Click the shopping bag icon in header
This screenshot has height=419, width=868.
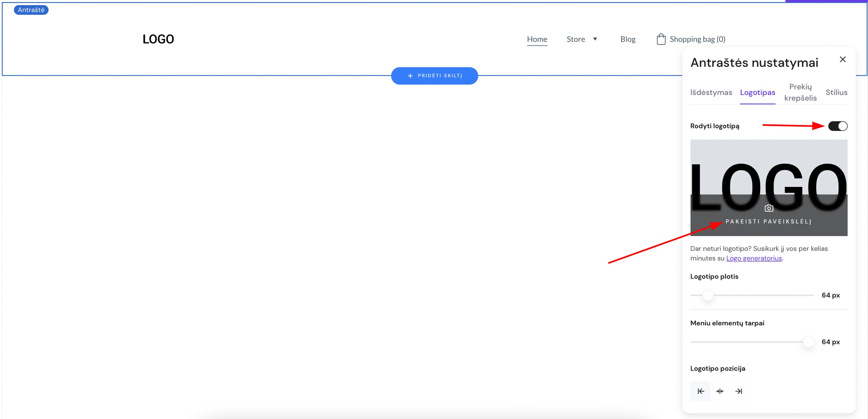(x=661, y=39)
